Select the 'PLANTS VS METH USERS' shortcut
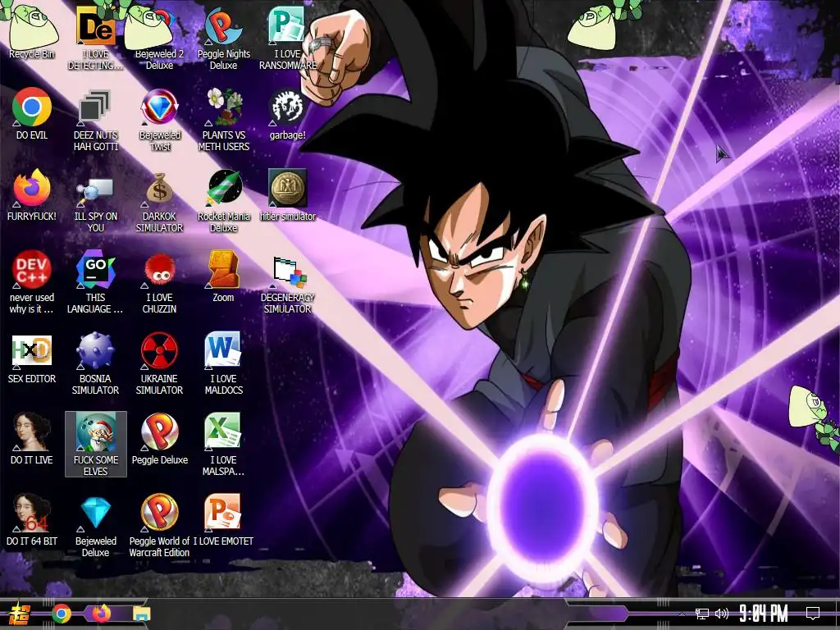840x630 pixels. [223, 120]
